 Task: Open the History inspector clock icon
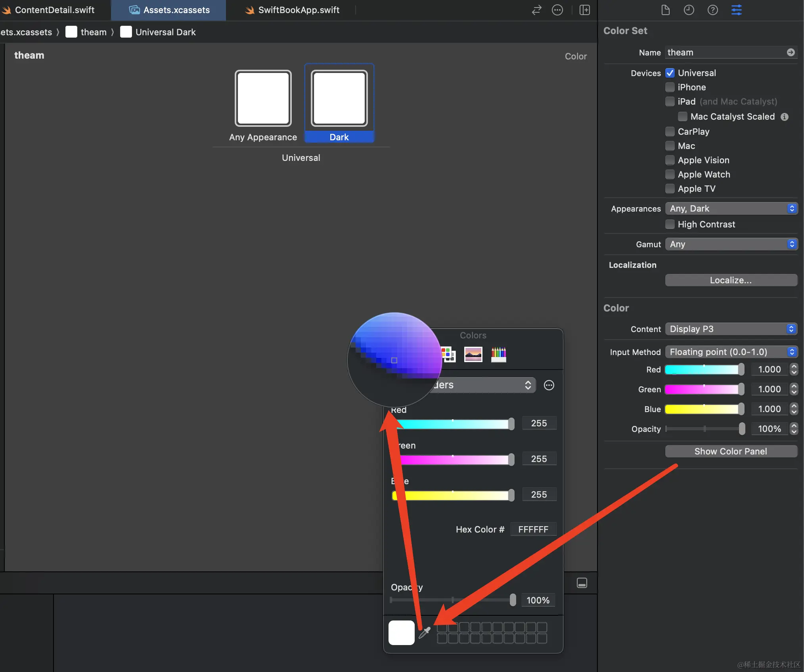pos(689,10)
